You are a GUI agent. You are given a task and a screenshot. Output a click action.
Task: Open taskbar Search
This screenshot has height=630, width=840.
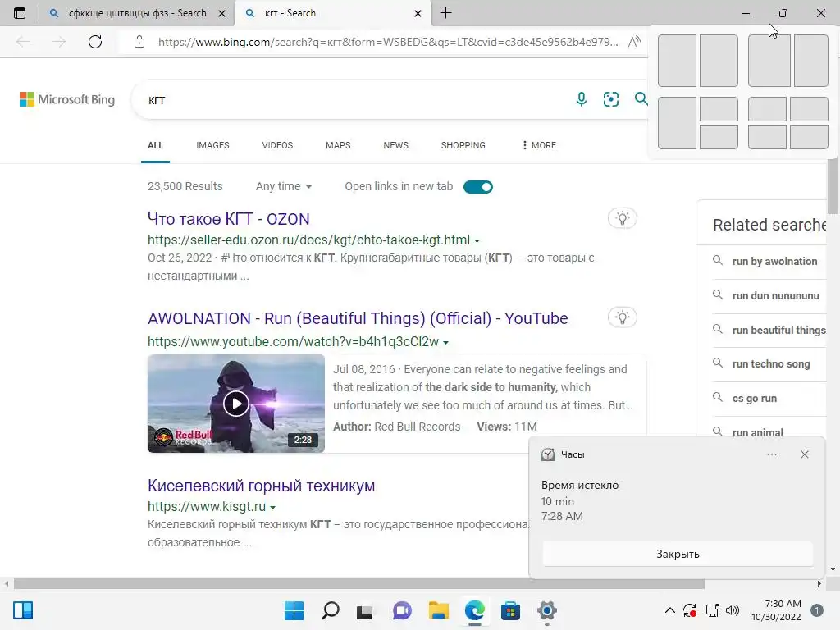[x=330, y=610]
